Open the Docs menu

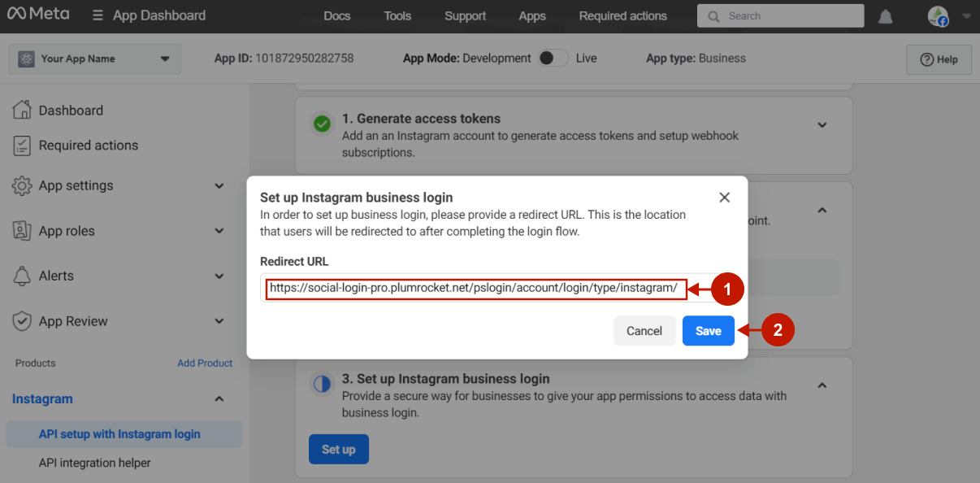(x=337, y=15)
